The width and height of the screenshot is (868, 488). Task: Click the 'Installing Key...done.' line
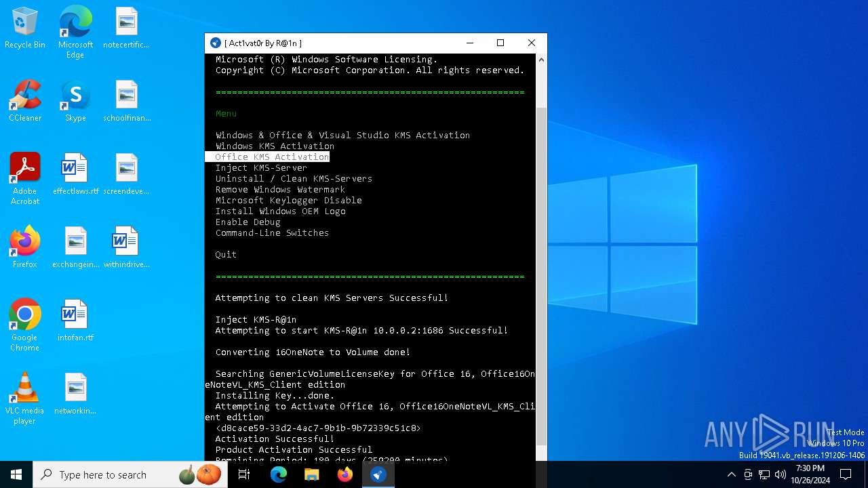[275, 395]
